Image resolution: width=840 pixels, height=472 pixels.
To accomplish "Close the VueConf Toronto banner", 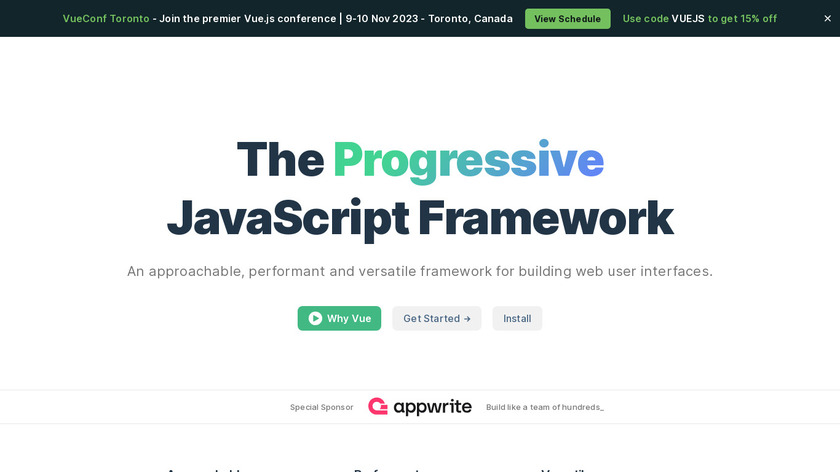I will click(x=827, y=18).
